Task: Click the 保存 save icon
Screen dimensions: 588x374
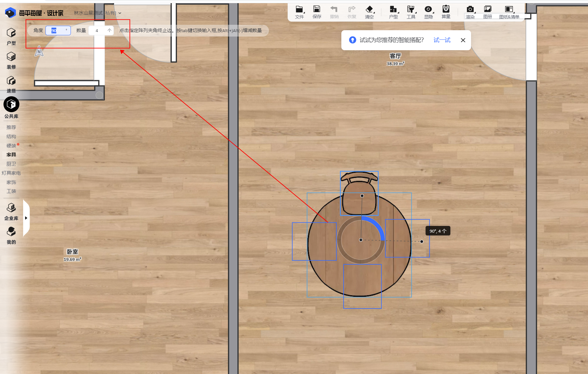Action: [x=317, y=12]
